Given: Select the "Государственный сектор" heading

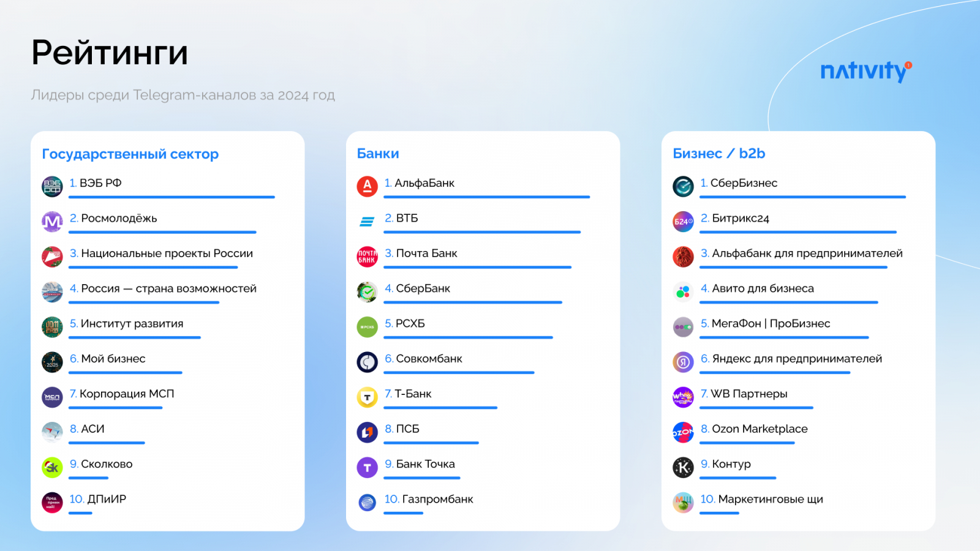Looking at the screenshot, I should click(130, 154).
